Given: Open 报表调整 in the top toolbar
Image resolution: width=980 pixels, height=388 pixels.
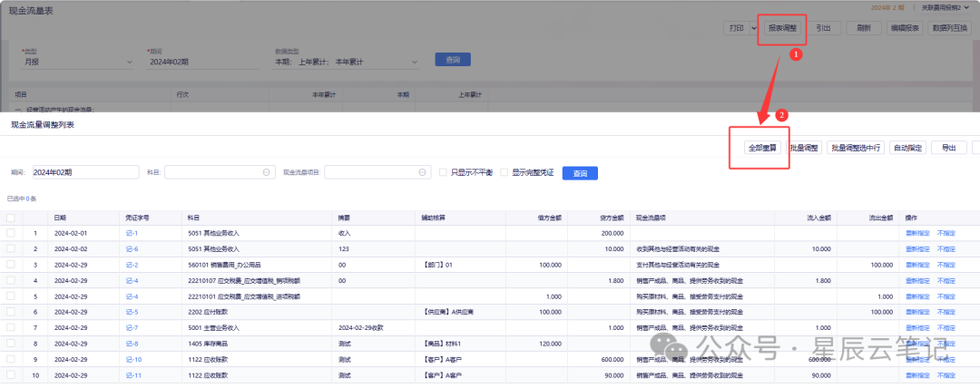Looking at the screenshot, I should coord(782,28).
